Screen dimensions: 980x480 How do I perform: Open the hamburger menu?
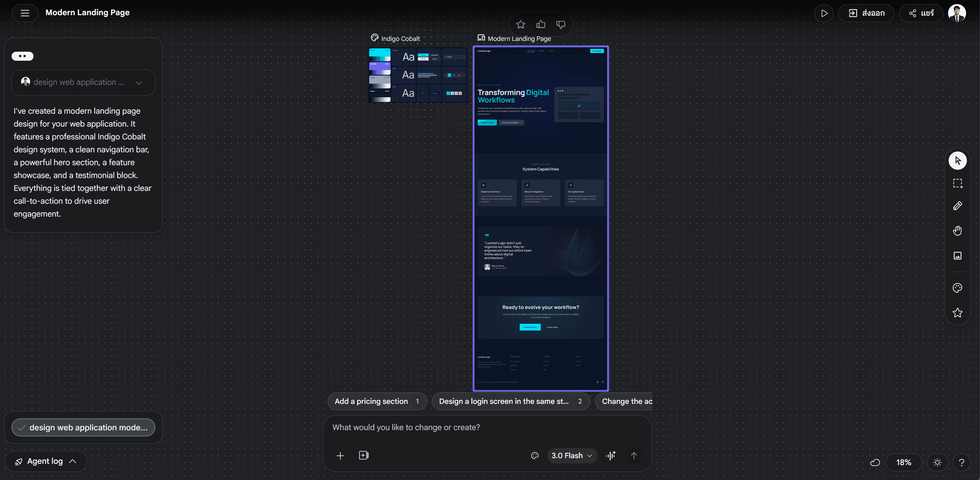(24, 13)
